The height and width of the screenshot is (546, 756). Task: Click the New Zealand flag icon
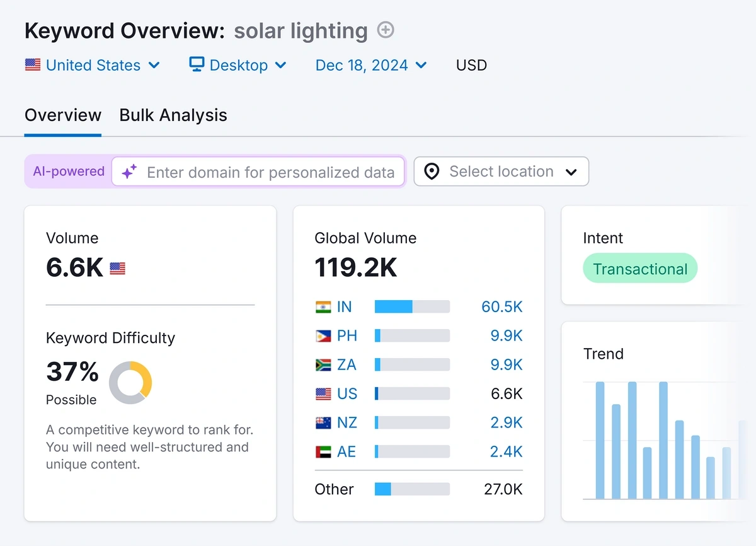click(x=323, y=423)
